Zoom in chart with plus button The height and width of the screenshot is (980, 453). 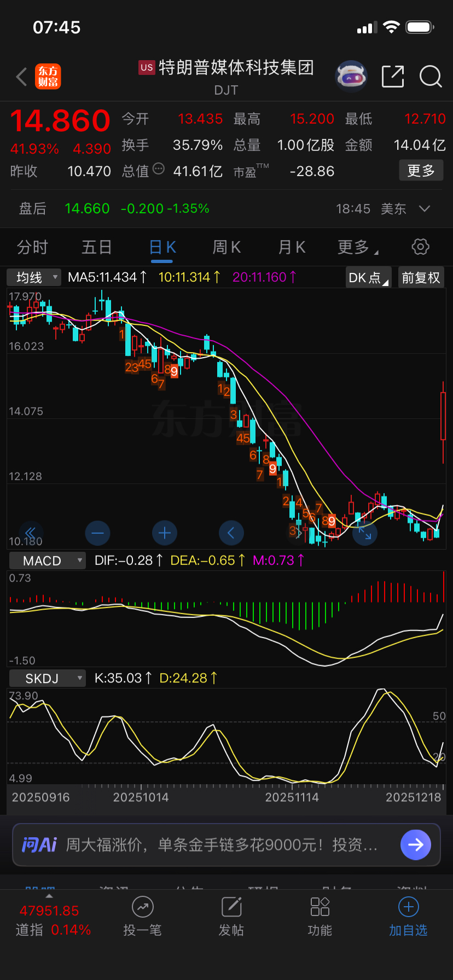(x=165, y=533)
